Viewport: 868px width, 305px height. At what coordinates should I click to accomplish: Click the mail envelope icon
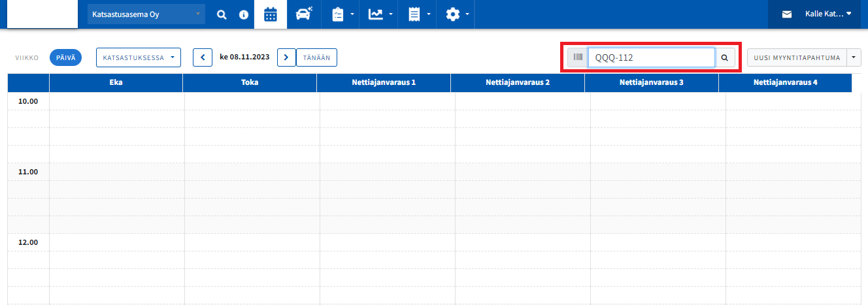787,14
